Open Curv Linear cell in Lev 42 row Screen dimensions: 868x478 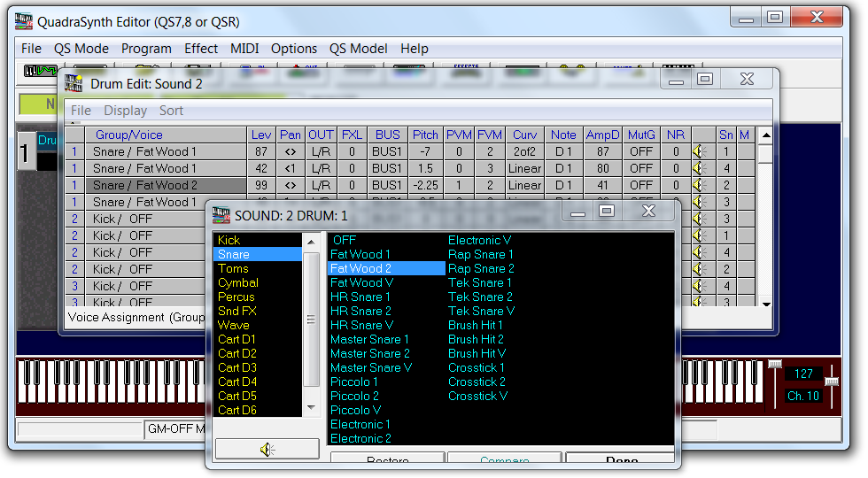[524, 169]
